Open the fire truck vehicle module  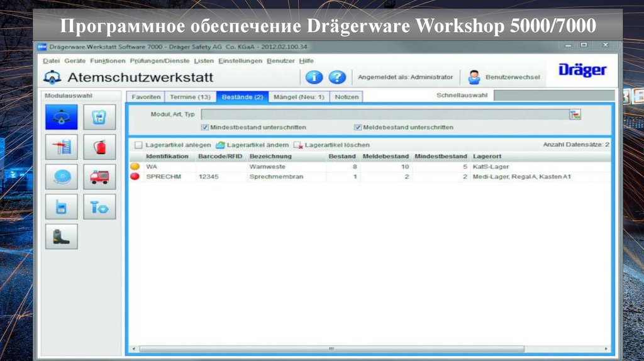(x=99, y=177)
